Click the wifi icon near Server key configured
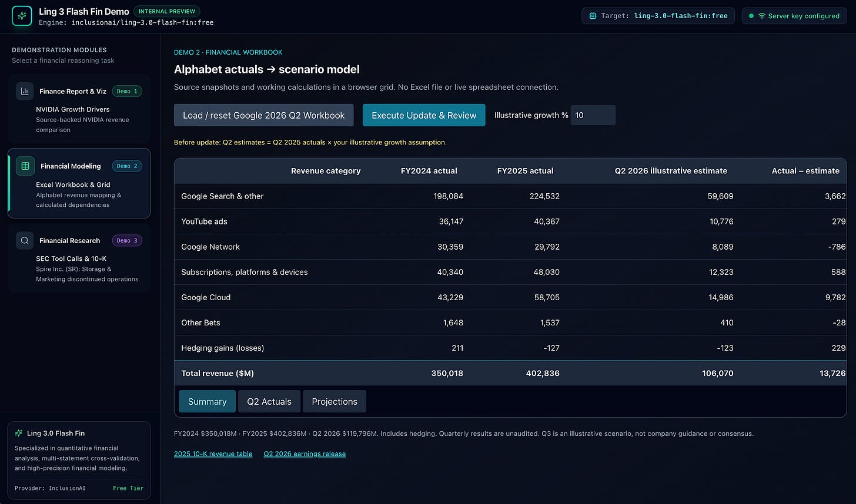 coord(762,16)
